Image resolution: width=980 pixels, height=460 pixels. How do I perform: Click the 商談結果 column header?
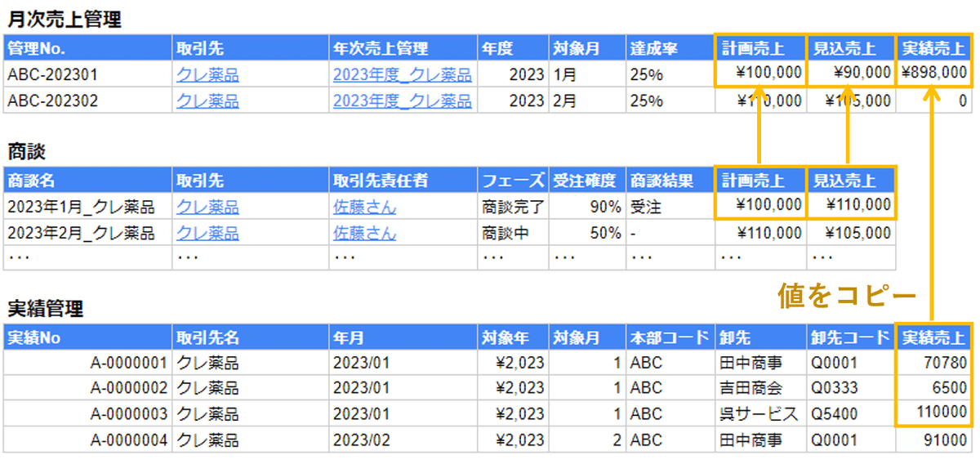point(670,181)
